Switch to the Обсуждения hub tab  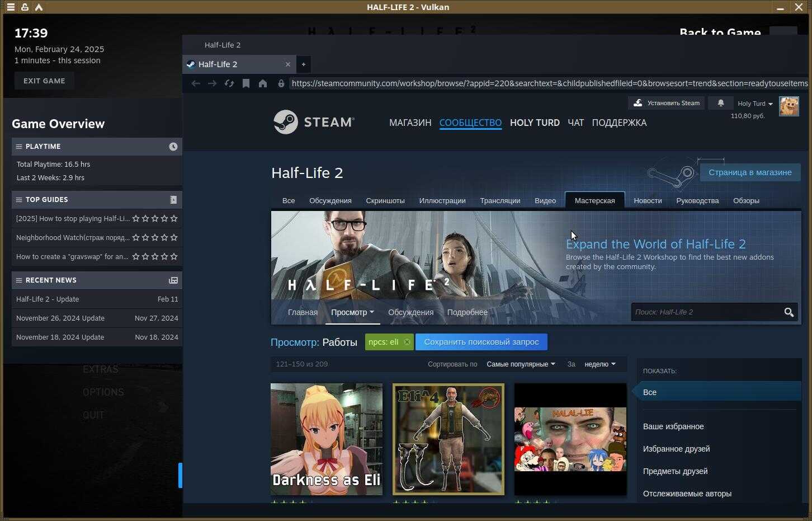click(x=331, y=200)
